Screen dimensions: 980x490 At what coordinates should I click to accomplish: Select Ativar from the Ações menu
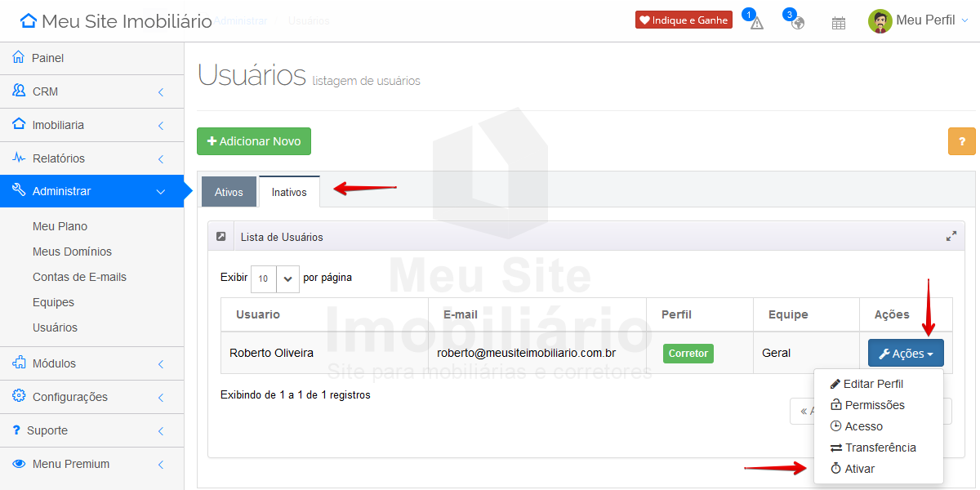859,469
